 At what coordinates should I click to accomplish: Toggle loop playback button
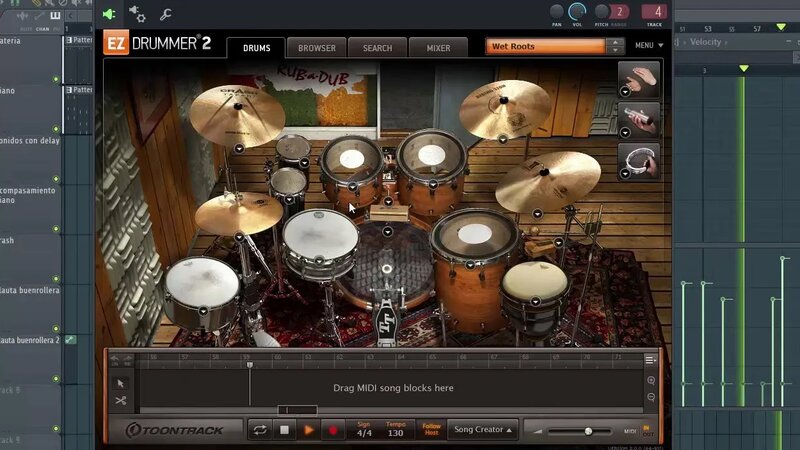(x=260, y=430)
